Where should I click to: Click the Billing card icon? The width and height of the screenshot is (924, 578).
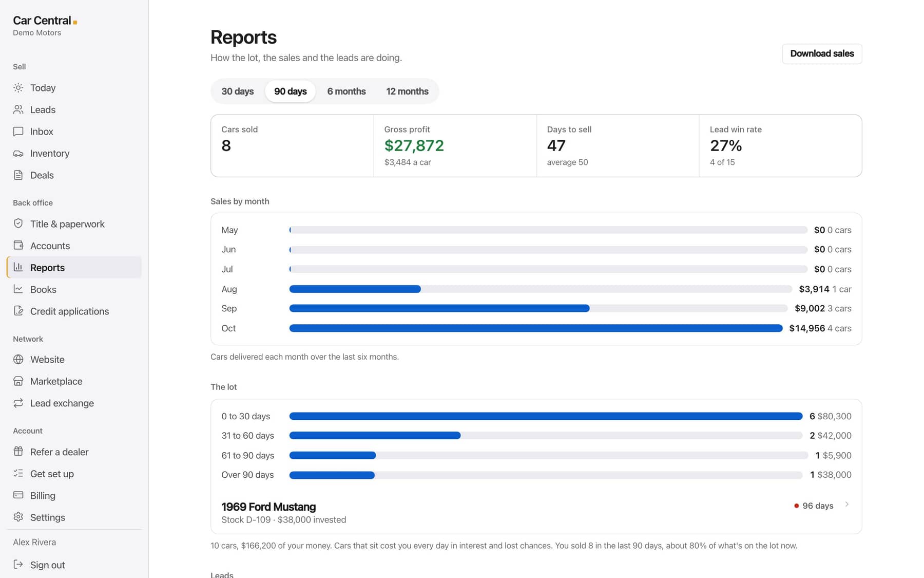[x=18, y=495]
